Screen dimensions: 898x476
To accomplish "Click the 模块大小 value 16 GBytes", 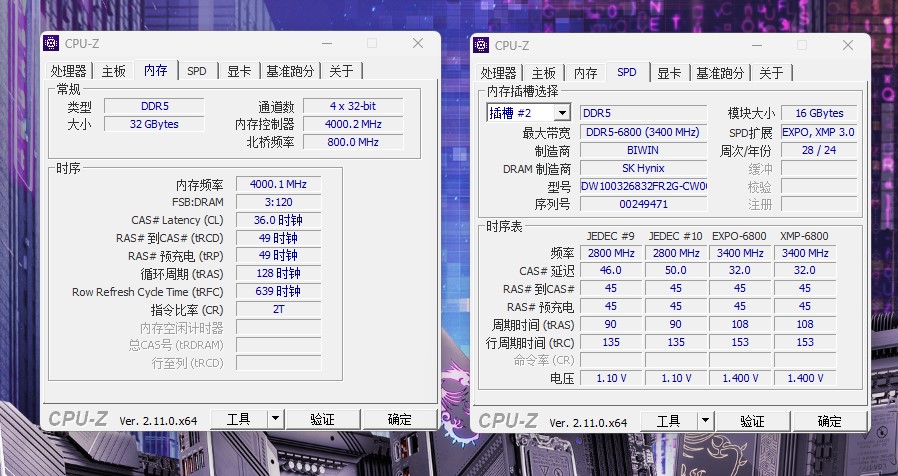I will point(819,113).
